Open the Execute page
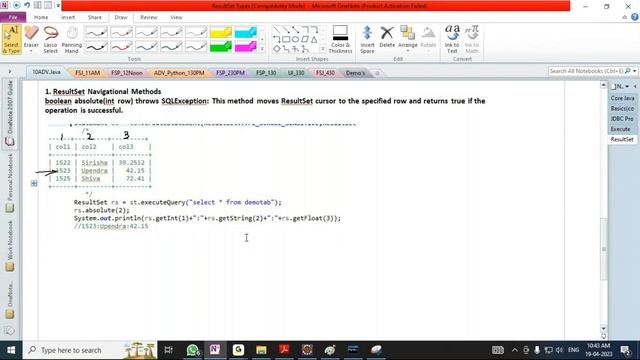The height and width of the screenshot is (360, 640). [622, 129]
